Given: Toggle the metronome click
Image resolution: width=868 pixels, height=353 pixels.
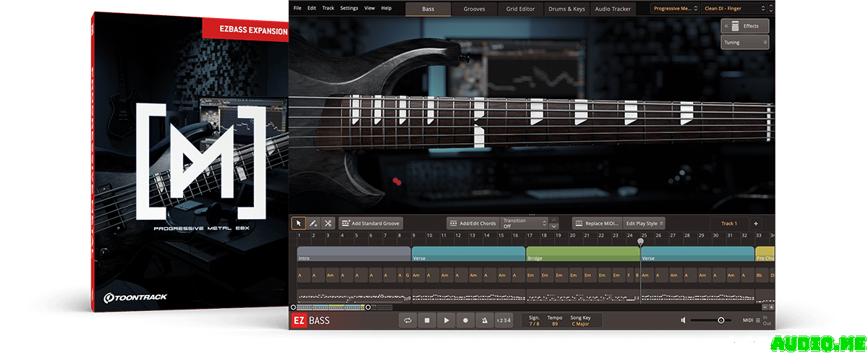Looking at the screenshot, I should click(484, 320).
